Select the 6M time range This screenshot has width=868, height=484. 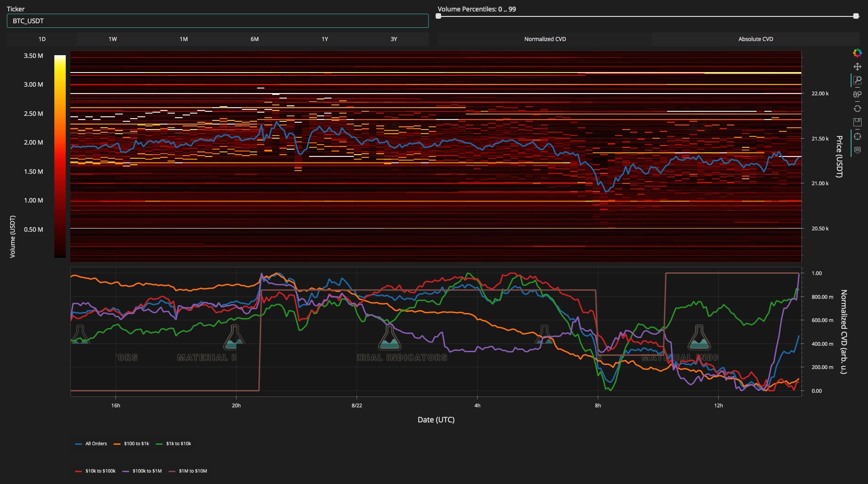(254, 39)
